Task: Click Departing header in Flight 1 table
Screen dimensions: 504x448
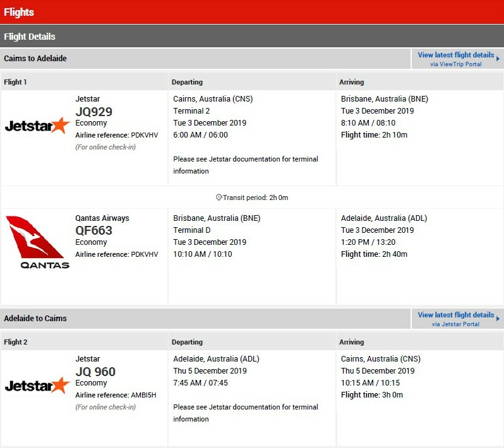Action: (x=187, y=82)
